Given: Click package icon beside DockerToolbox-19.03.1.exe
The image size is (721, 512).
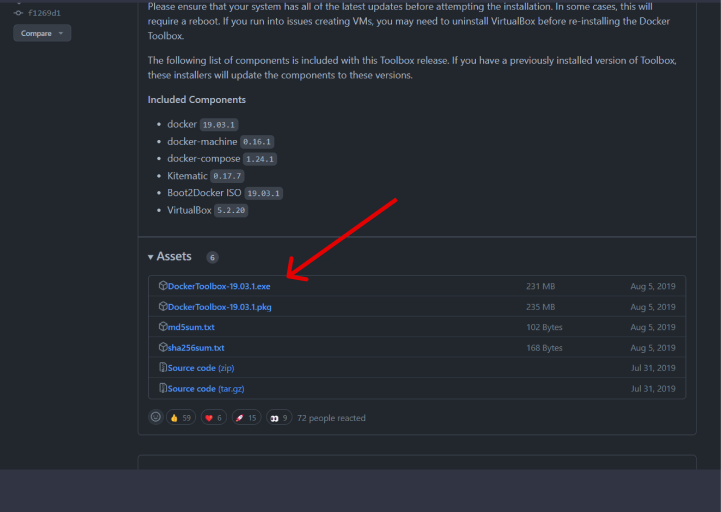Looking at the screenshot, I should pyautogui.click(x=163, y=286).
